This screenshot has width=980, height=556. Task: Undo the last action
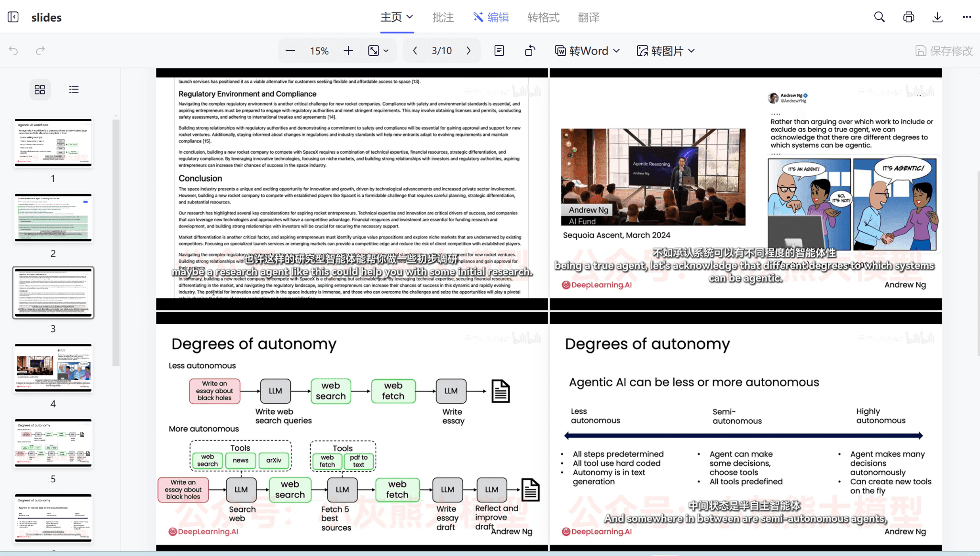tap(13, 51)
